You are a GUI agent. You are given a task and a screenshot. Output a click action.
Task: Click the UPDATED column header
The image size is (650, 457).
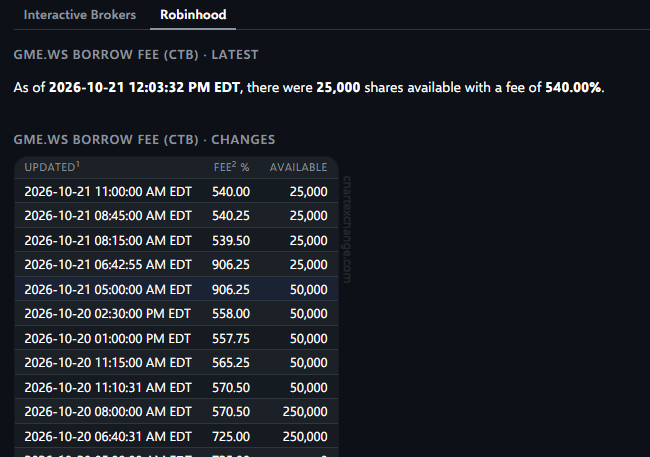(x=50, y=167)
